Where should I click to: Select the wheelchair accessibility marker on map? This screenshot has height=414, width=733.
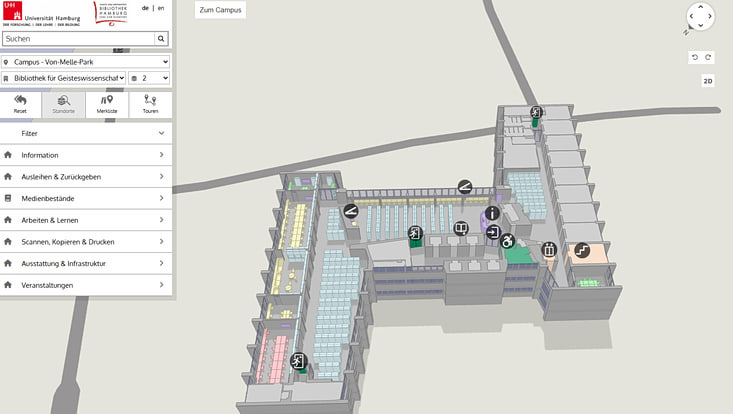pyautogui.click(x=507, y=241)
